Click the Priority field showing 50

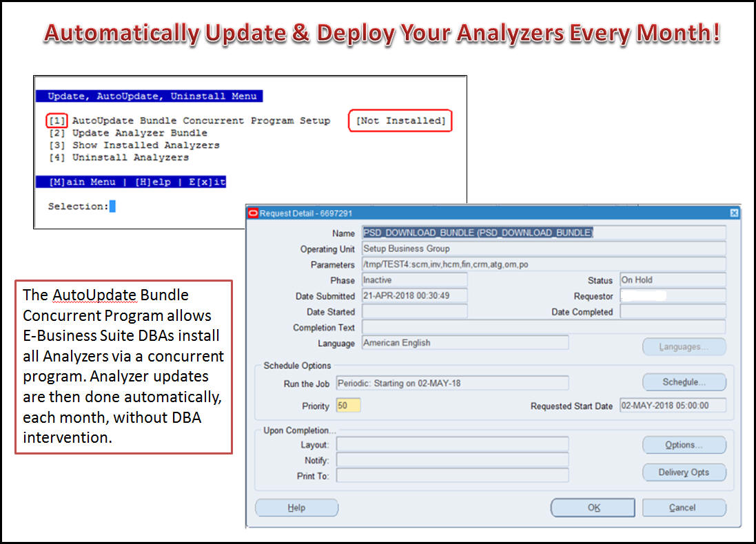[x=348, y=406]
